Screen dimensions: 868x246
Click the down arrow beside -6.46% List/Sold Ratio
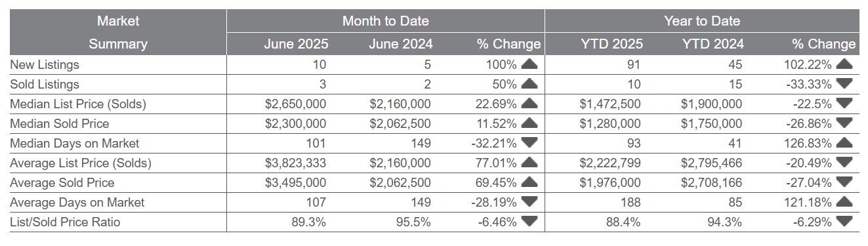[x=529, y=222]
